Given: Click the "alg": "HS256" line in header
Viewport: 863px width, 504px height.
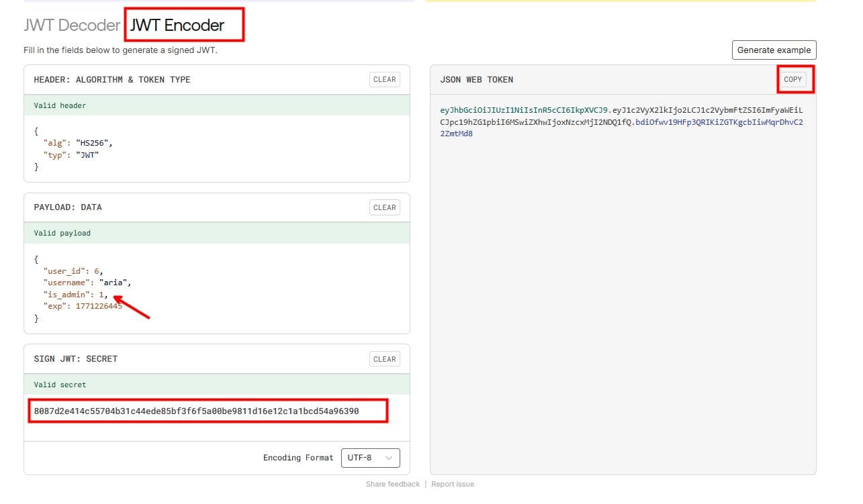Looking at the screenshot, I should 78,143.
